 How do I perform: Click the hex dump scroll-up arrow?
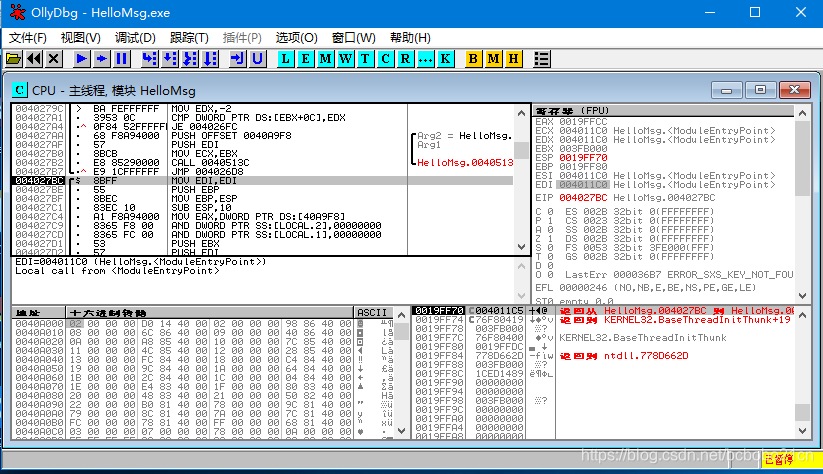tap(402, 315)
